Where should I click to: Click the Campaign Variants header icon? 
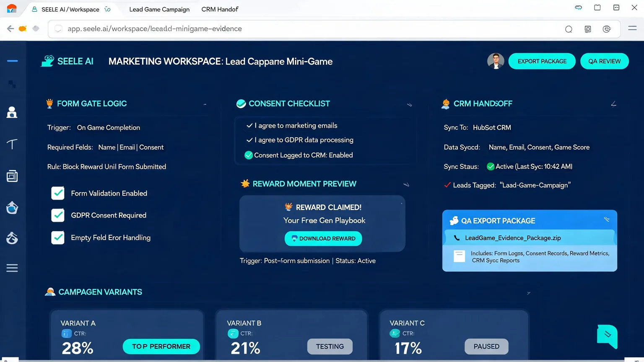(50, 292)
